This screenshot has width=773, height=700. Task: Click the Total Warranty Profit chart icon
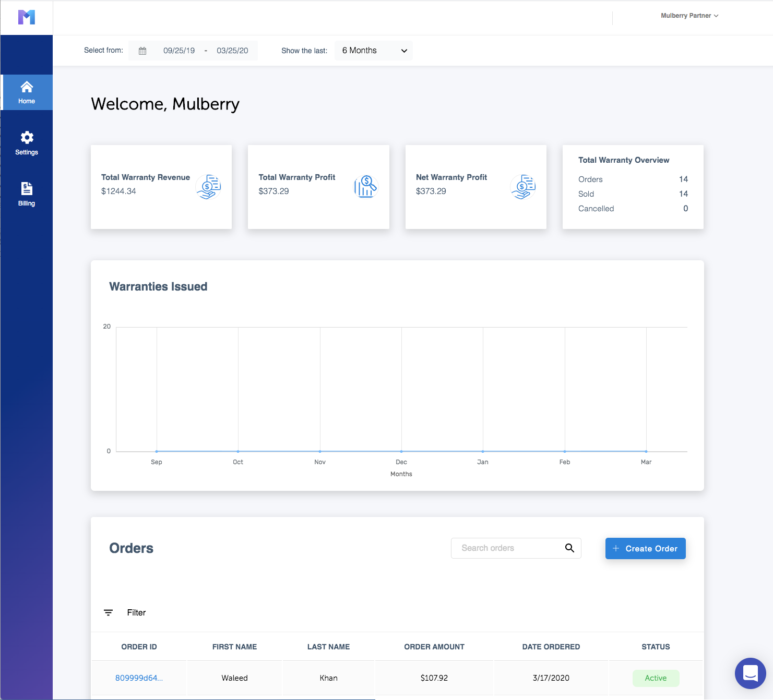pos(366,187)
